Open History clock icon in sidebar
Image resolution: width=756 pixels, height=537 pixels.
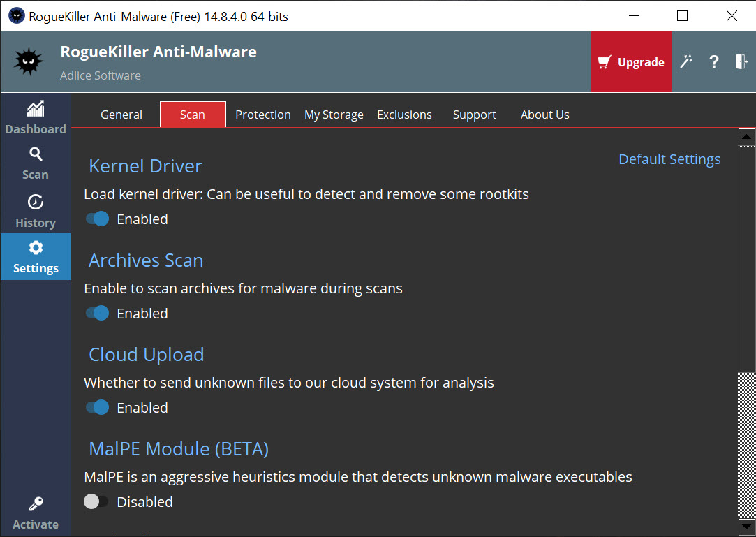[x=36, y=203]
